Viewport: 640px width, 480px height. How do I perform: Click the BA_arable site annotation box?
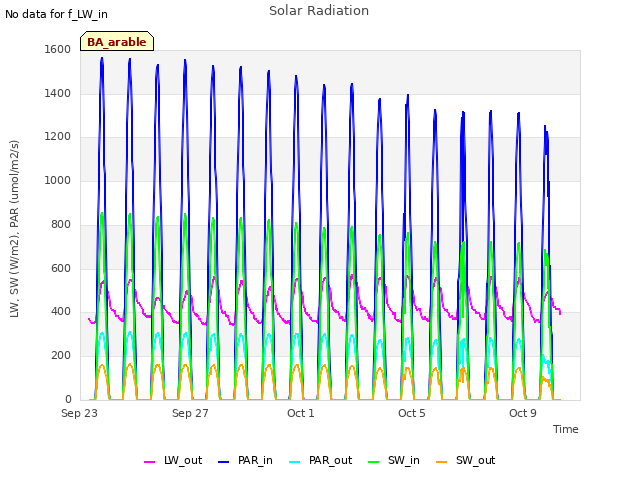click(117, 41)
